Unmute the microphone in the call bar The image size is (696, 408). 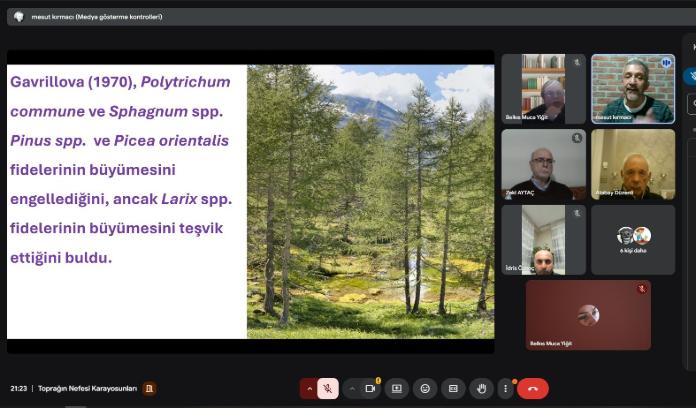pyautogui.click(x=328, y=388)
